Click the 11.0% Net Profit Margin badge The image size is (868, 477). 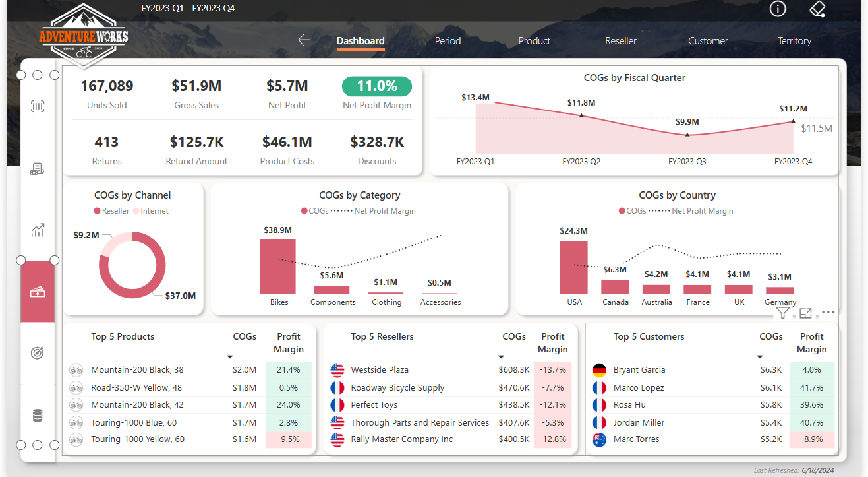click(377, 86)
